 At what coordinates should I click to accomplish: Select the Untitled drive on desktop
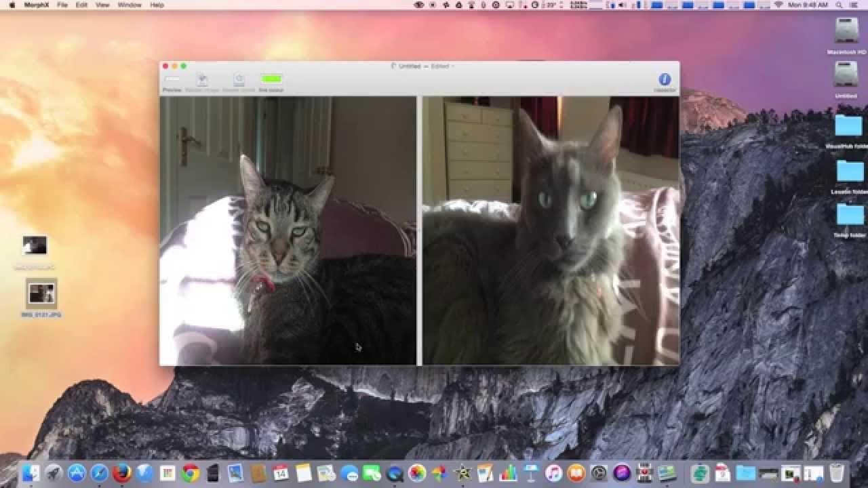click(846, 75)
